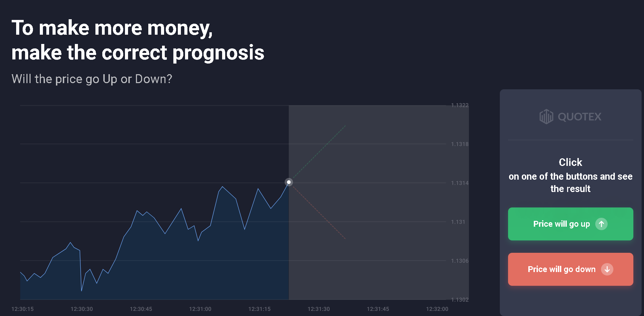
Task: Click the 1.1322 price axis label
Action: point(460,105)
